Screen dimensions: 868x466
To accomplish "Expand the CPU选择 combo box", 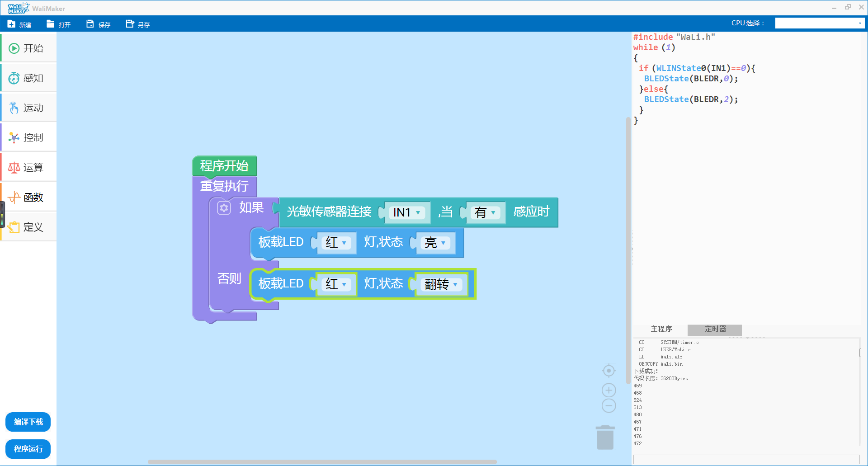I will pyautogui.click(x=820, y=23).
